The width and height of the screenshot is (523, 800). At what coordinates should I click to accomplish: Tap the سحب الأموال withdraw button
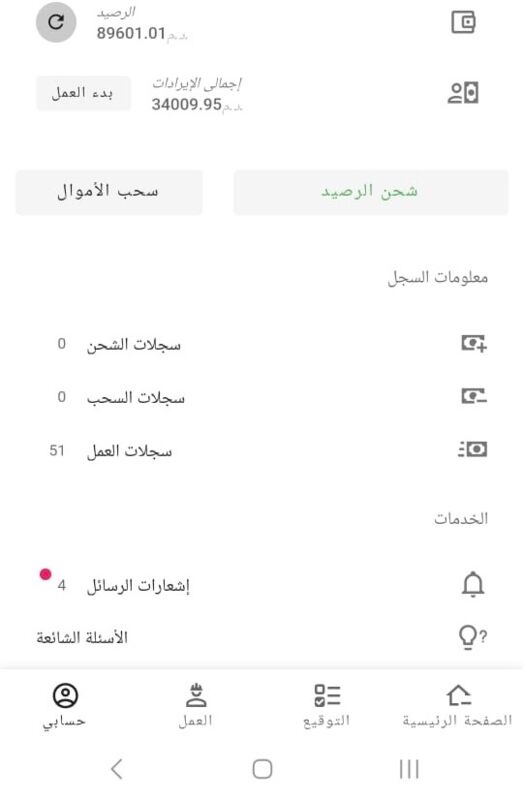[109, 192]
